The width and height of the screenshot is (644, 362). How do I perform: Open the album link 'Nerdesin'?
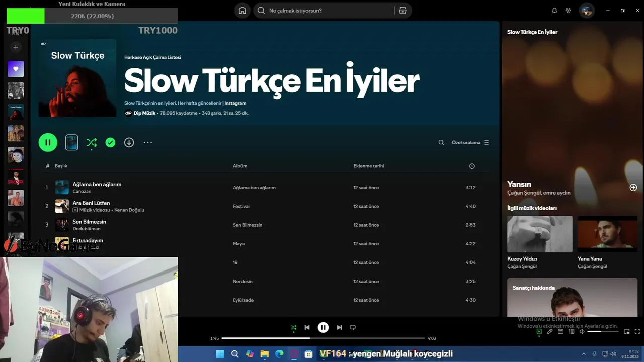(243, 282)
